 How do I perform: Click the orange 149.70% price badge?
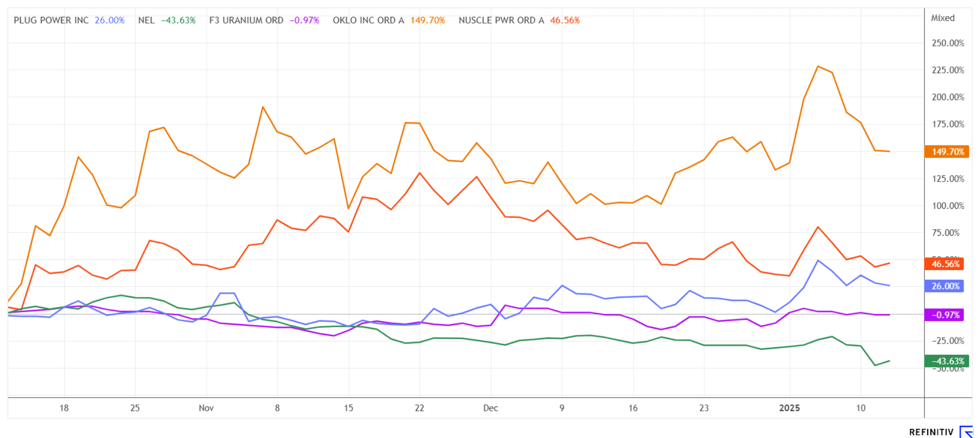947,152
